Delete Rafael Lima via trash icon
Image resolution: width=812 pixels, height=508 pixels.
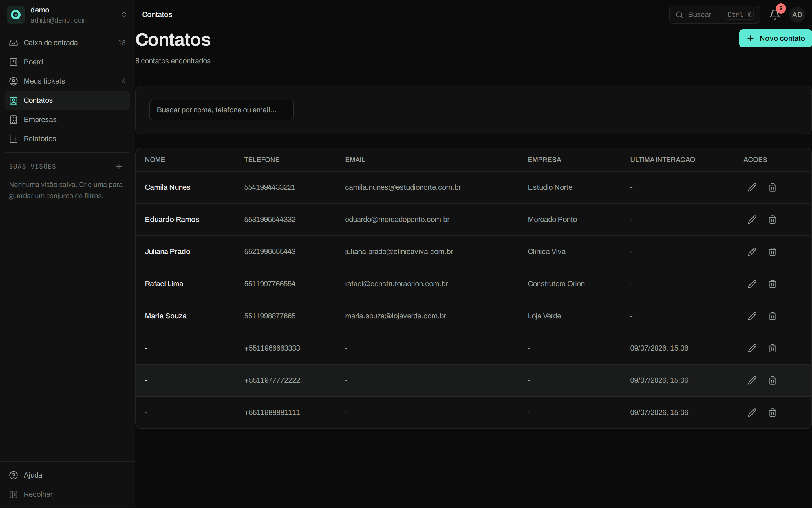[x=773, y=284]
